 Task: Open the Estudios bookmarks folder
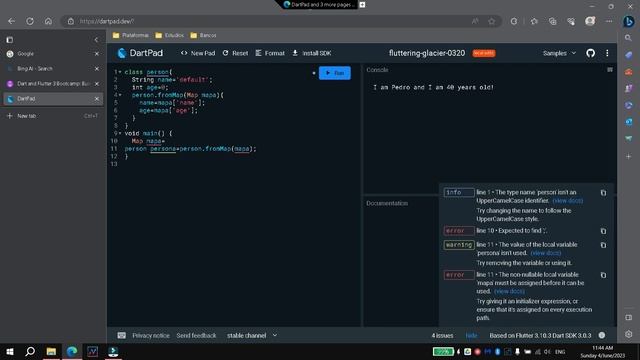169,36
